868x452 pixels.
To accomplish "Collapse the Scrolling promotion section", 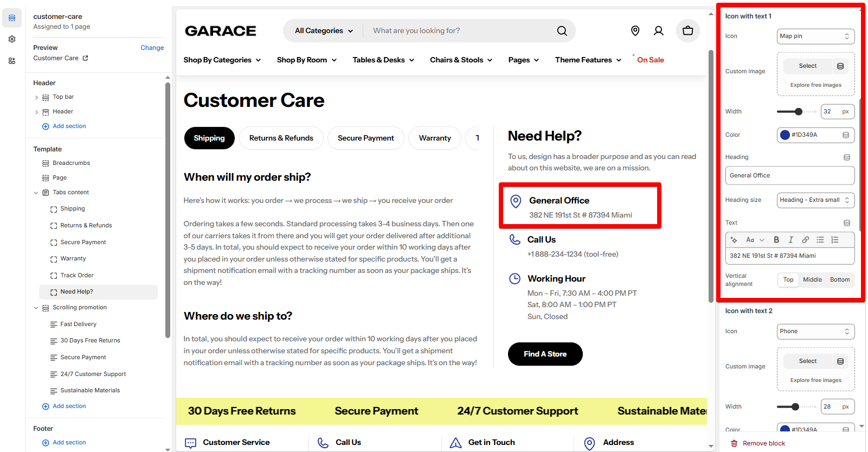I will tap(36, 308).
